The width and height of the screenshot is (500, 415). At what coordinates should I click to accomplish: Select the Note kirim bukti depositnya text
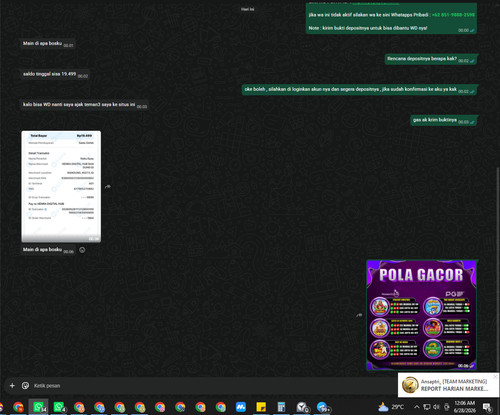[368, 28]
